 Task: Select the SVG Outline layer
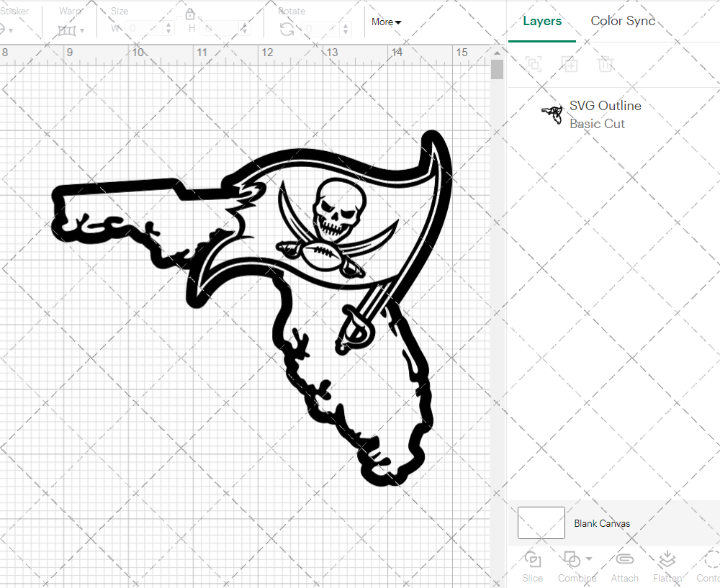coord(613,114)
